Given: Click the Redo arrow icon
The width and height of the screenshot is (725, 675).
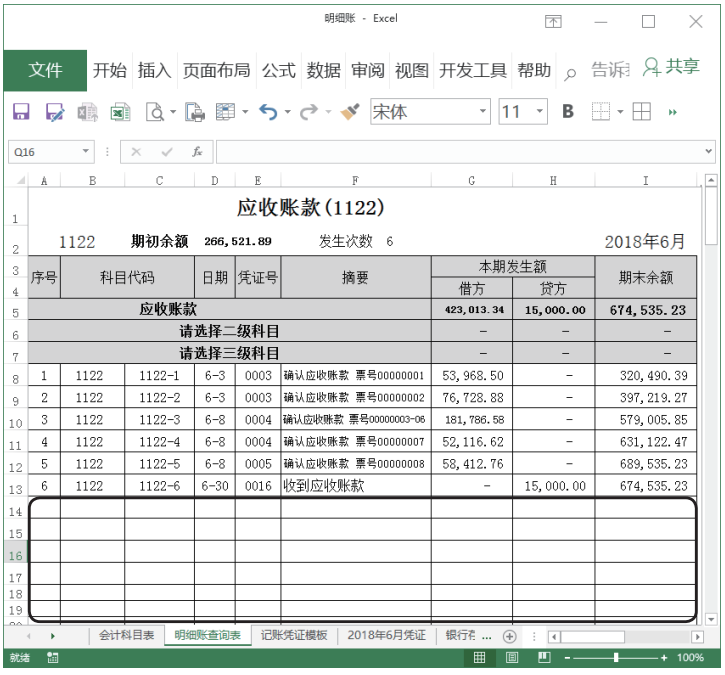Looking at the screenshot, I should point(308,112).
